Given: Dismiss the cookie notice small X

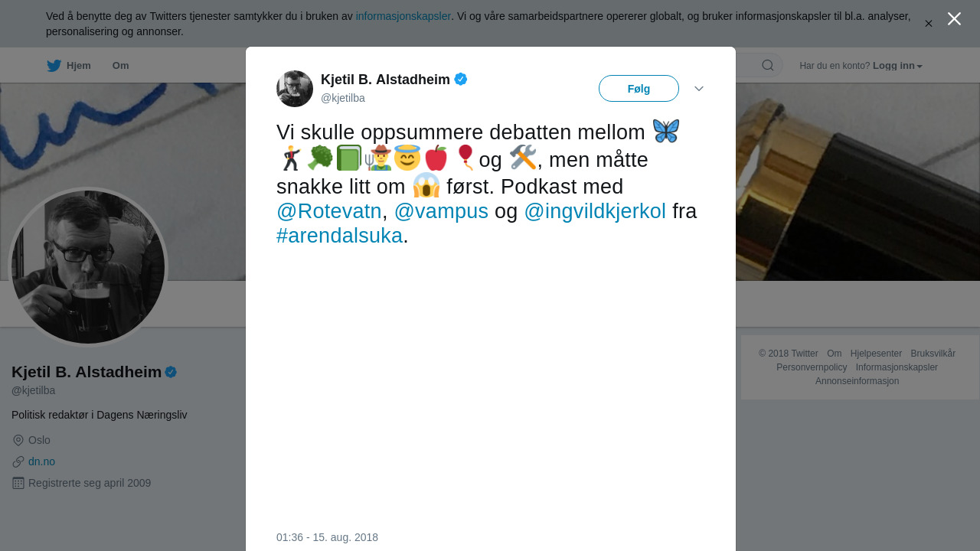Looking at the screenshot, I should (x=929, y=24).
